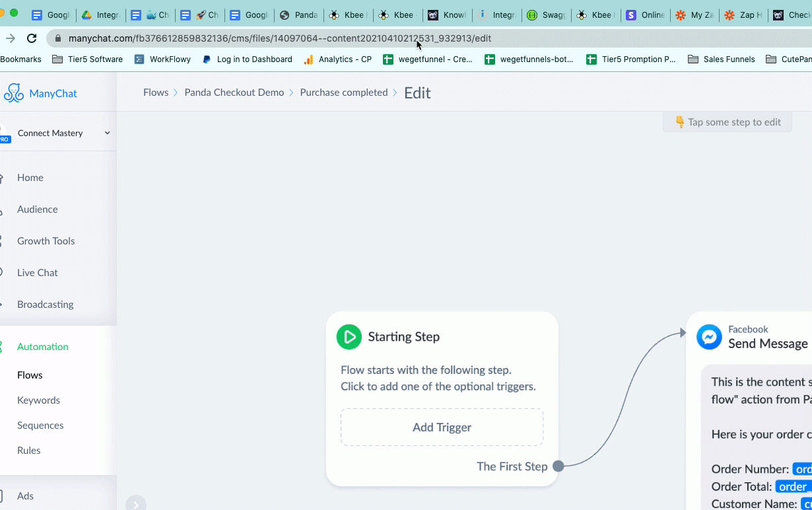Open Rules under Automation
The width and height of the screenshot is (812, 510).
point(29,451)
